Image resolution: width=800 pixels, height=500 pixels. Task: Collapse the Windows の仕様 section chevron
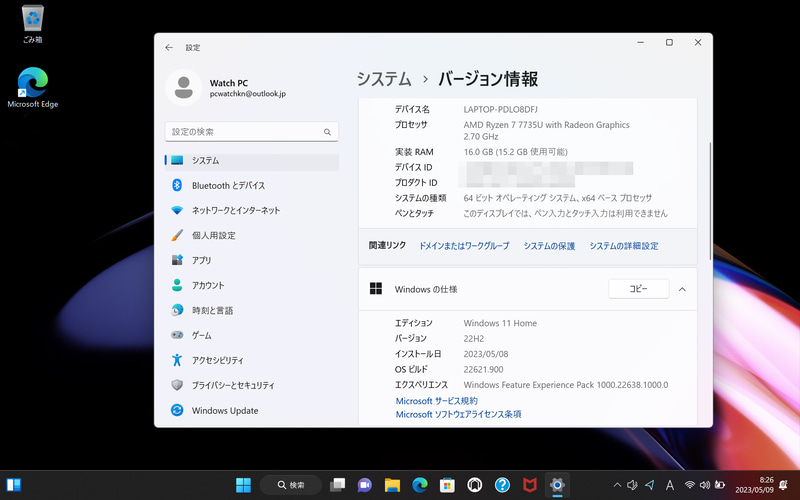pos(682,289)
